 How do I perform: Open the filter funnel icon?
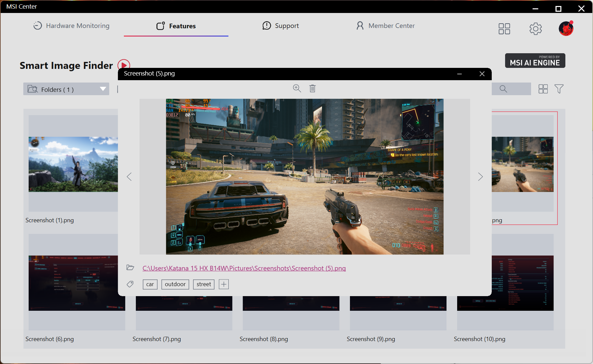tap(559, 89)
